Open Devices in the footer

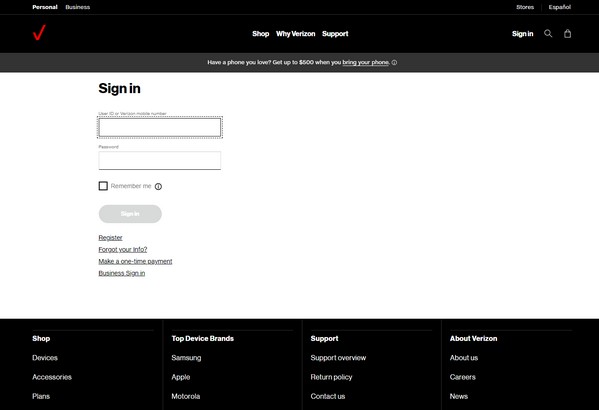(45, 358)
